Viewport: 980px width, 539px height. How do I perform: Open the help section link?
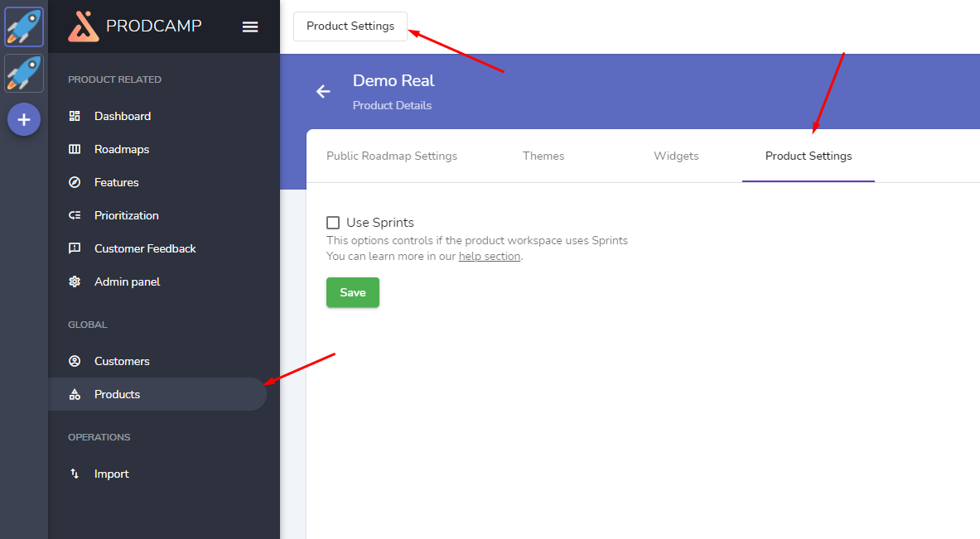(490, 256)
